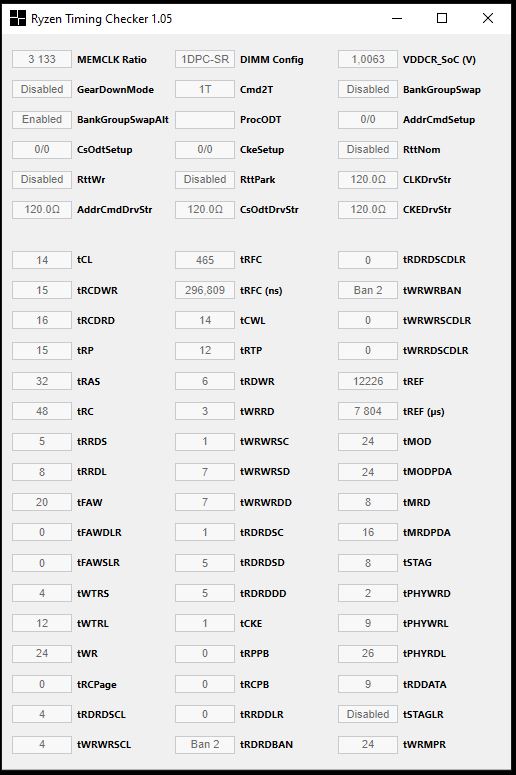Screen dimensions: 516x775
Task: Click the tRTP value field
Action: click(205, 350)
